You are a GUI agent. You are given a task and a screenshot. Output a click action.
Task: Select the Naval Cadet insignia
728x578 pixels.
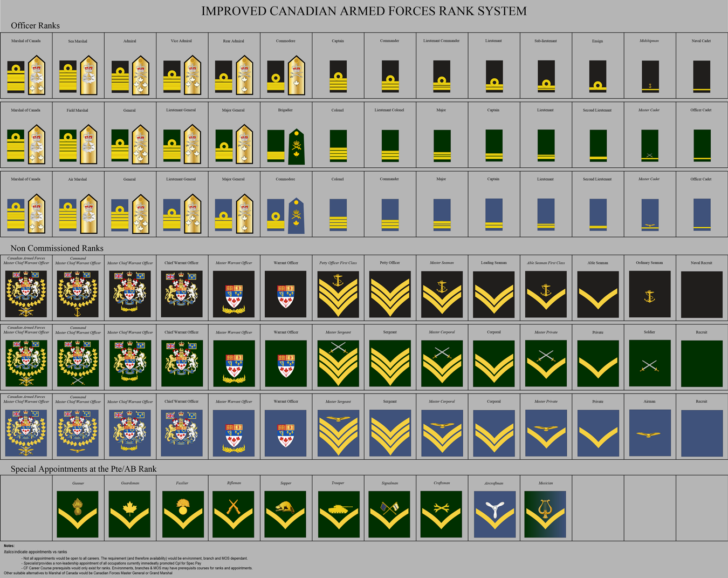(x=702, y=76)
